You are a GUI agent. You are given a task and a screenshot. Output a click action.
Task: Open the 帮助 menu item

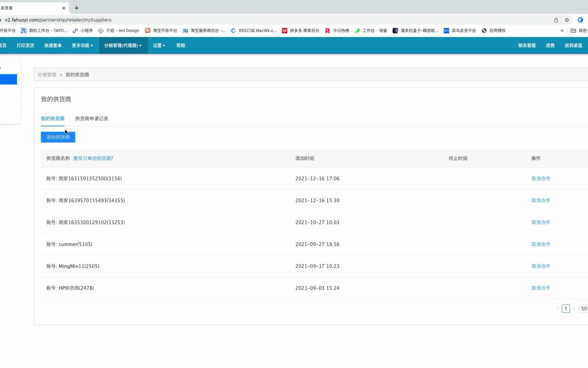[x=181, y=45]
